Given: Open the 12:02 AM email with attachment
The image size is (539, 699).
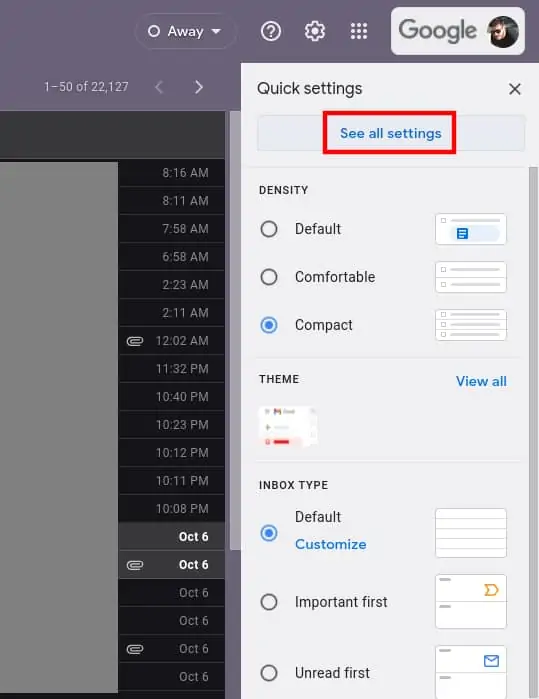Looking at the screenshot, I should (172, 341).
